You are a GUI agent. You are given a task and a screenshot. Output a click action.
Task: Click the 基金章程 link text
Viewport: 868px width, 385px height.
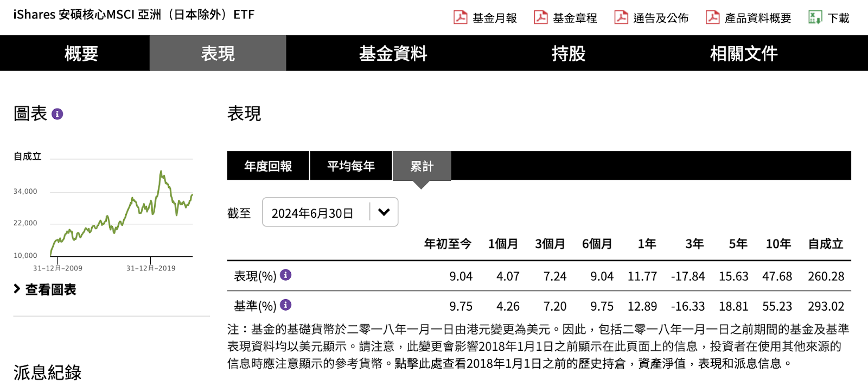click(x=575, y=18)
